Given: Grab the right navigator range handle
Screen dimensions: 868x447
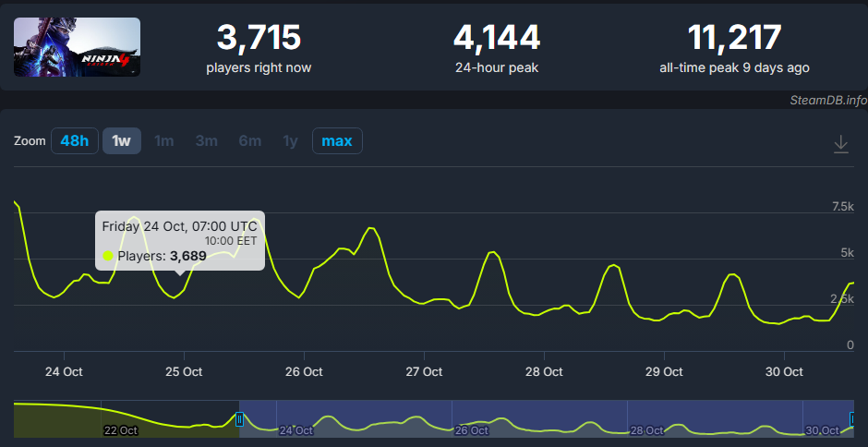Looking at the screenshot, I should coord(852,419).
